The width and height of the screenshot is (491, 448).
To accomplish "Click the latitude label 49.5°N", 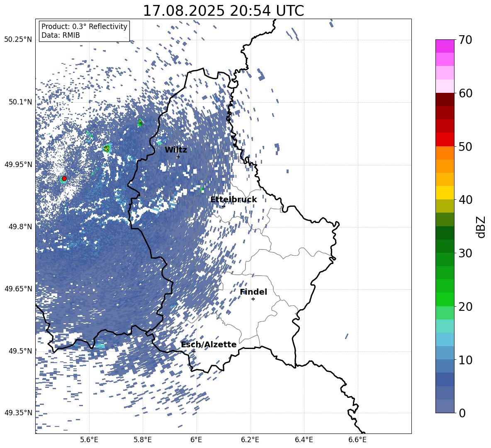I will pyautogui.click(x=20, y=351).
